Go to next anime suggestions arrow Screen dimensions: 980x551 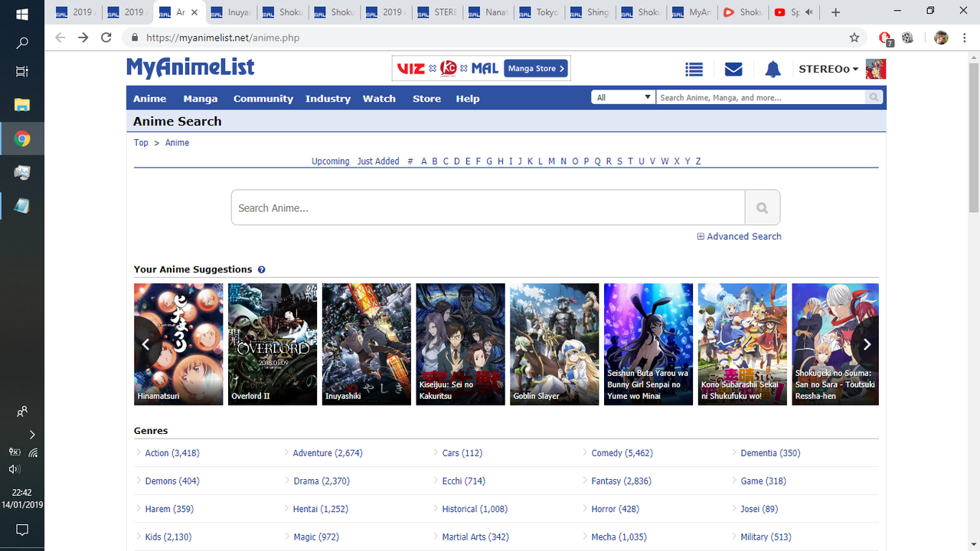click(867, 344)
